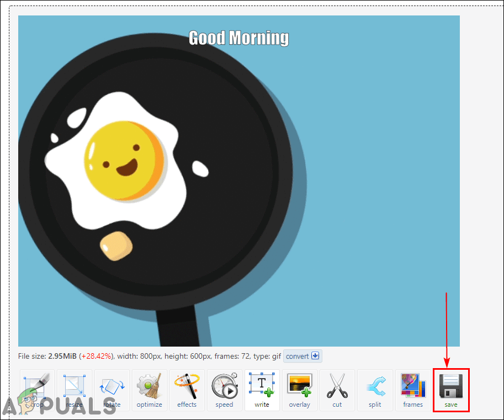
Task: Select the crop tool
Action: [37, 390]
